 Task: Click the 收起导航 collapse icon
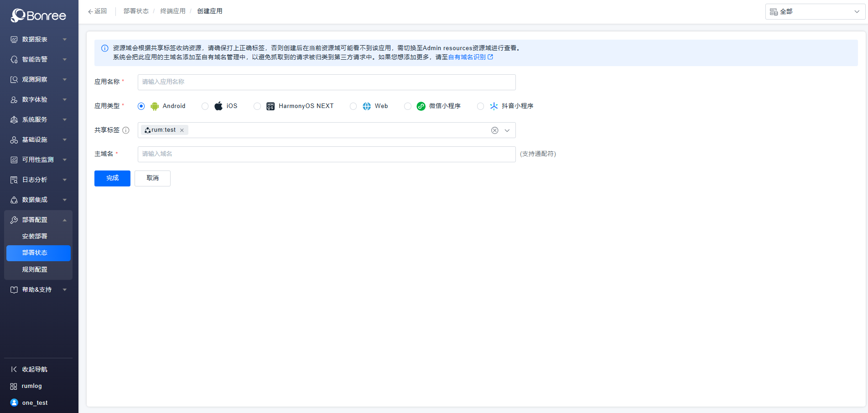tap(14, 369)
